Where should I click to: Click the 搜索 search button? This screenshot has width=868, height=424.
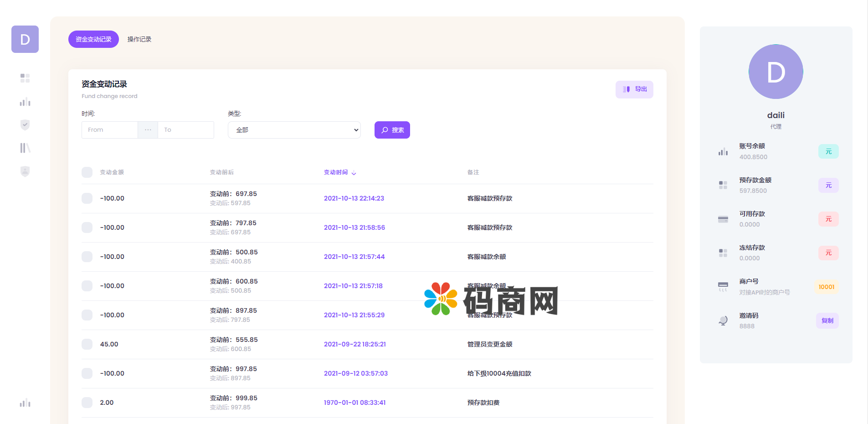(392, 130)
